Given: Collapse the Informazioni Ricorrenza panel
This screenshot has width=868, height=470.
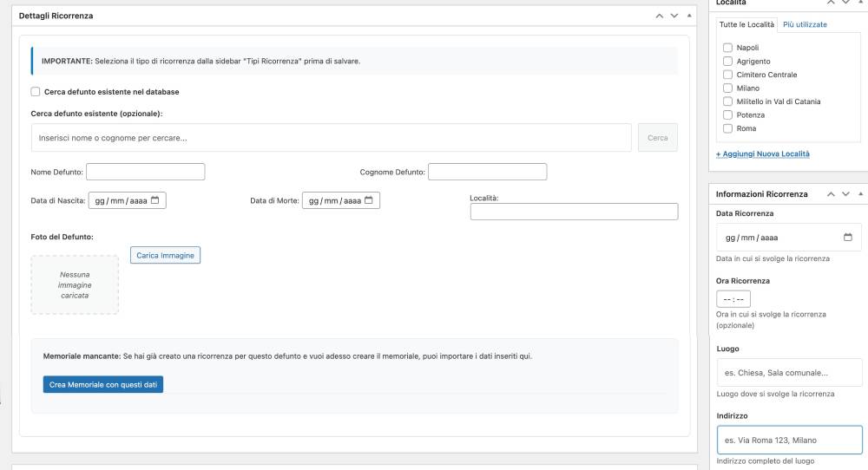Looking at the screenshot, I should click(860, 194).
